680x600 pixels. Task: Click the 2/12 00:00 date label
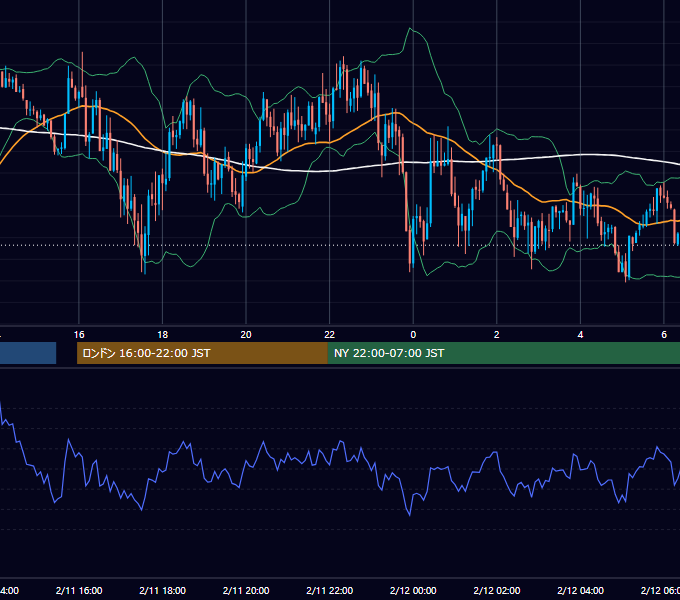pos(413,591)
